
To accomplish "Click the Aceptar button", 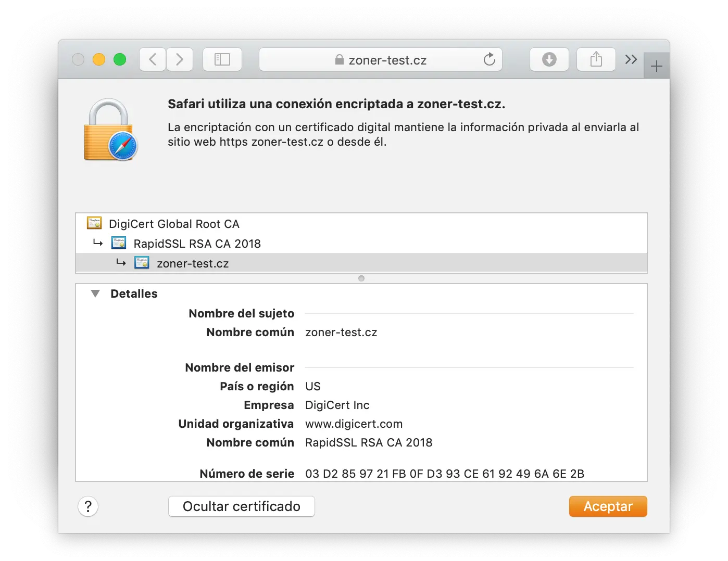I will coord(608,506).
